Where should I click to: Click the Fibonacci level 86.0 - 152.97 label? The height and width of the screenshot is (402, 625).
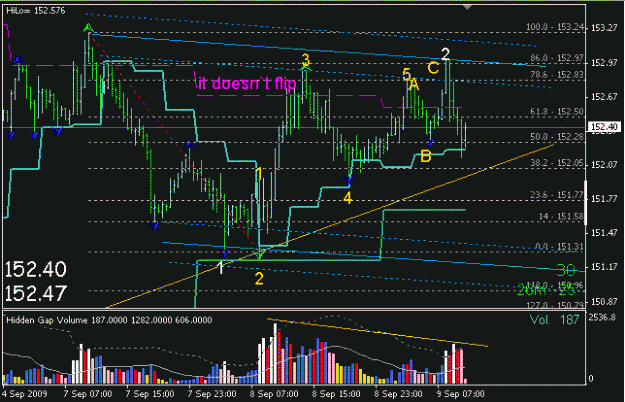click(x=557, y=58)
